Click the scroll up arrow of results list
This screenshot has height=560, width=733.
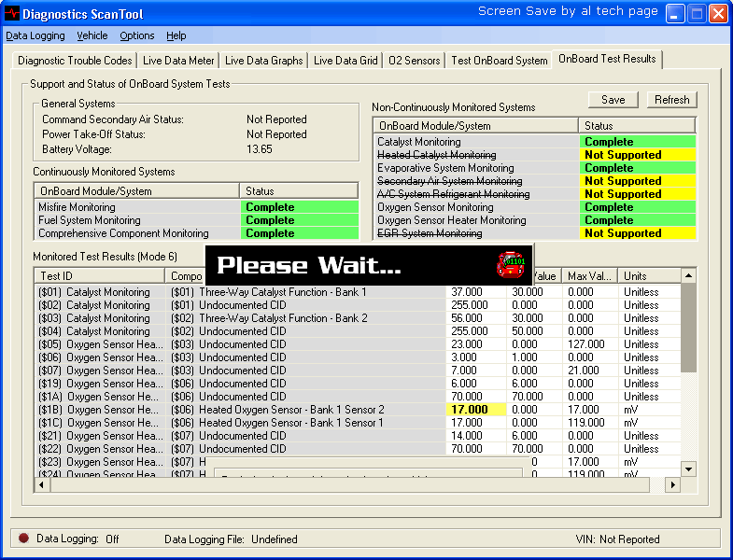click(x=689, y=276)
